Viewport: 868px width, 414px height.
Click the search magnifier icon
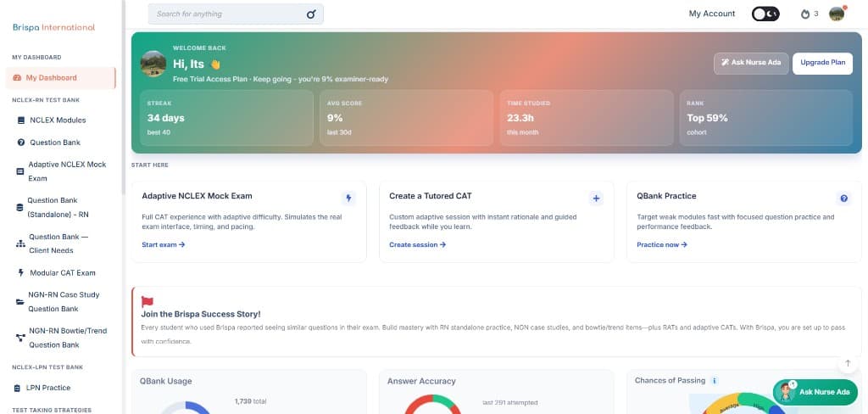[311, 14]
